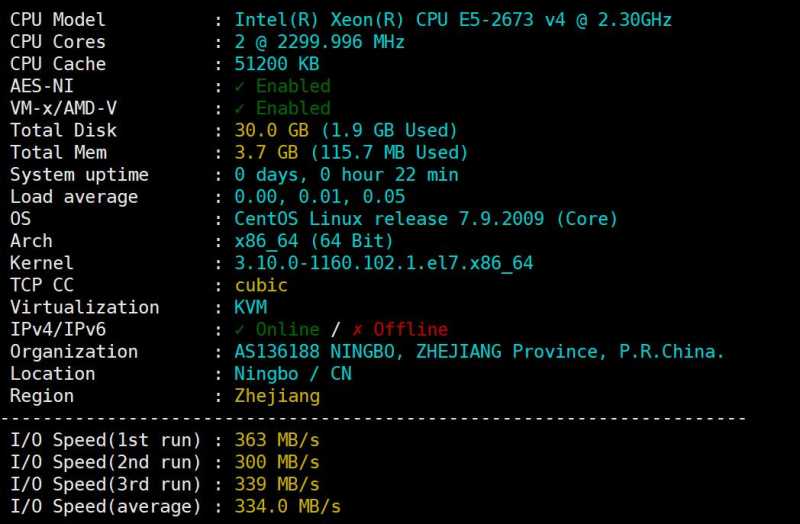Click the checkmark beside VM-x/AMD-V Enabled
The height and width of the screenshot is (524, 800).
pos(240,108)
